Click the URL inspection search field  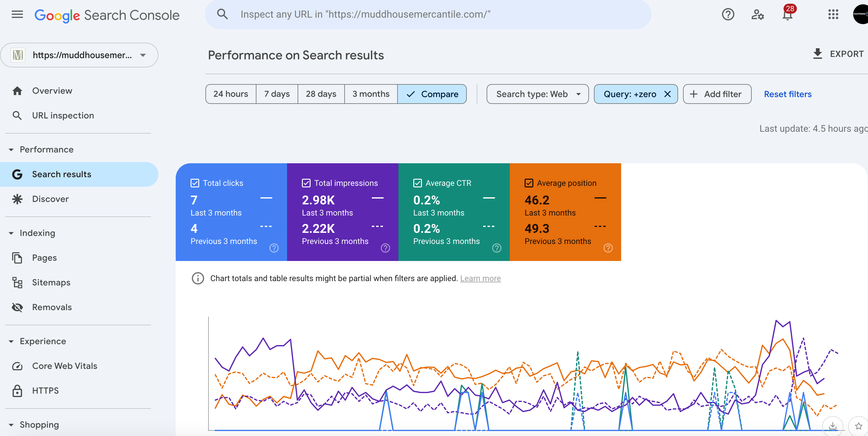pos(428,15)
